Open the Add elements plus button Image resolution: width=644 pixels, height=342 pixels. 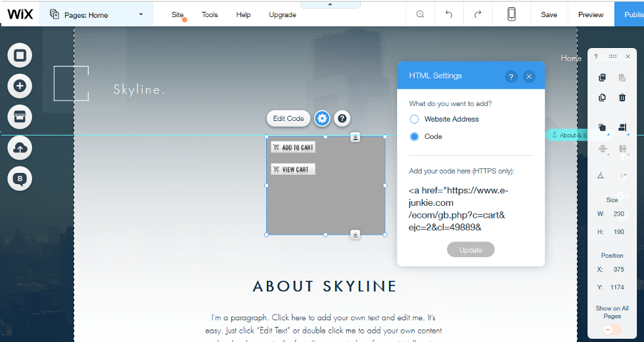tap(20, 85)
